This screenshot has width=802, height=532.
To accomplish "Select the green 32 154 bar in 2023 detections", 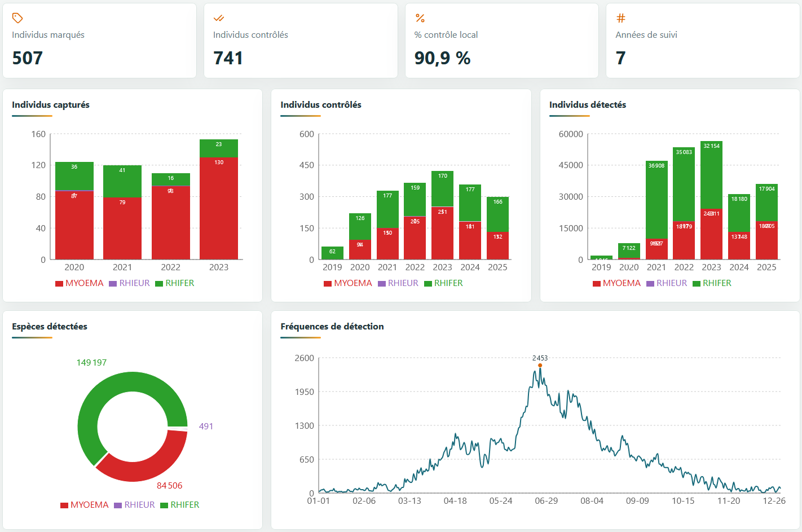I will (712, 175).
